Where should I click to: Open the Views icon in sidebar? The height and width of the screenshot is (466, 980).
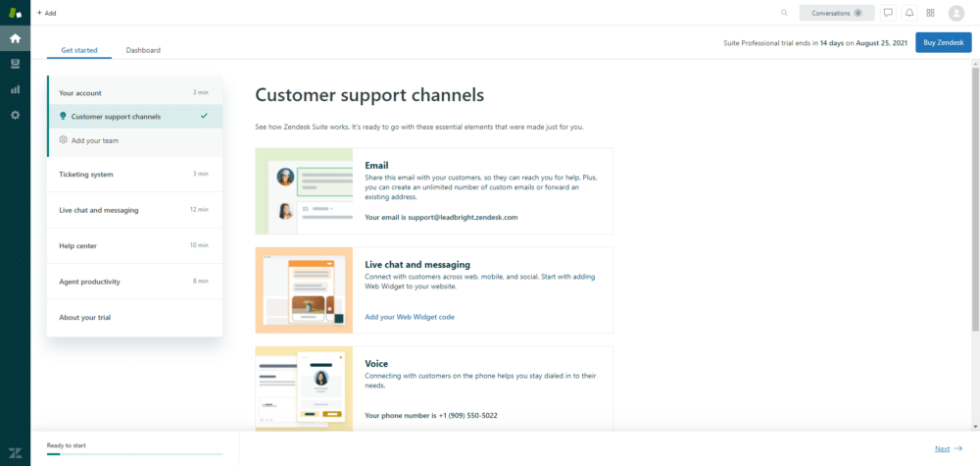(15, 64)
